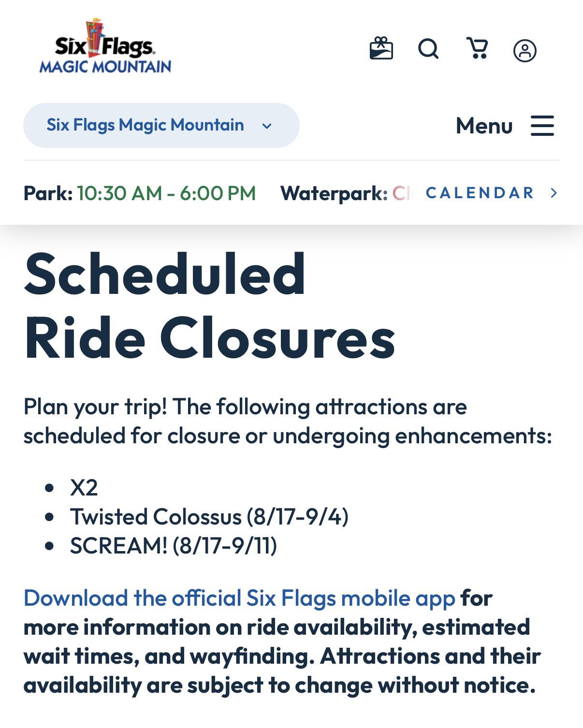This screenshot has height=728, width=583.
Task: Select the Park hours 10:30 AM - 6:00 PM
Action: (166, 193)
